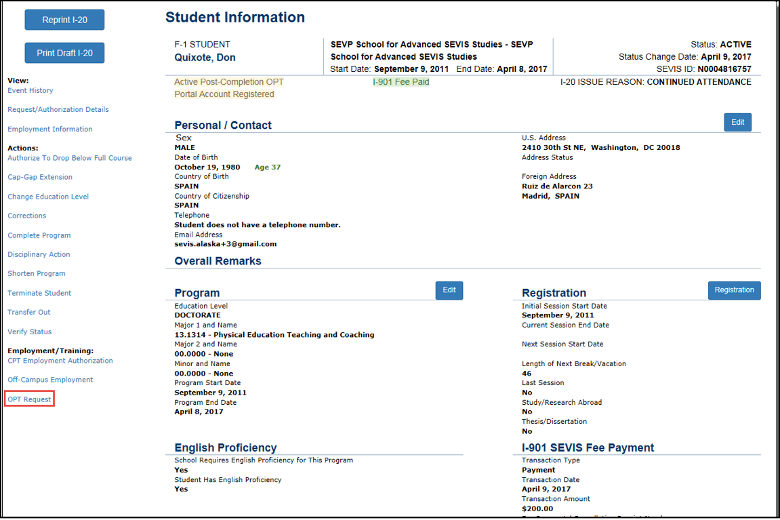Viewport: 780px width, 520px height.
Task: Click email sevis.alaska+3@gmail.com
Action: tap(225, 244)
